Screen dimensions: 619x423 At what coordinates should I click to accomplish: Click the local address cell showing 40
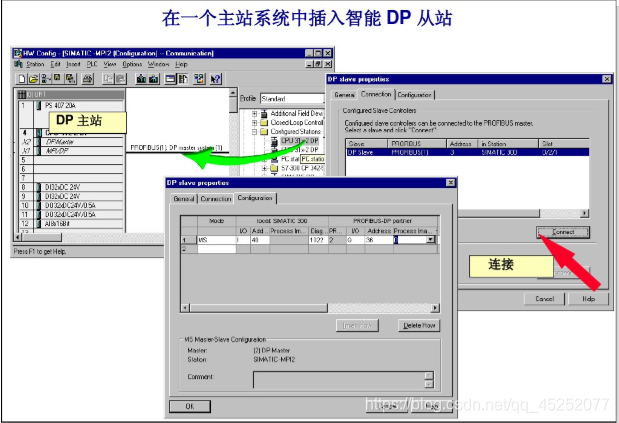coord(260,240)
